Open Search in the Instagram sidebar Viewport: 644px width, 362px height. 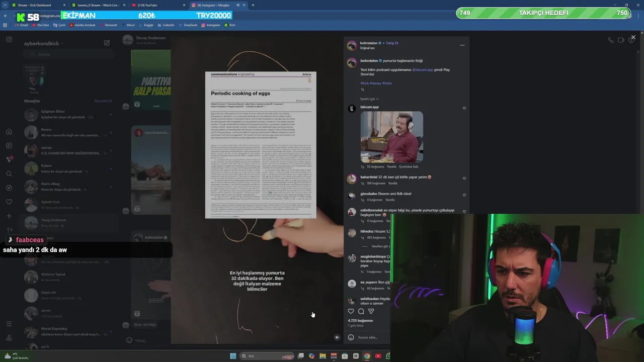click(9, 173)
